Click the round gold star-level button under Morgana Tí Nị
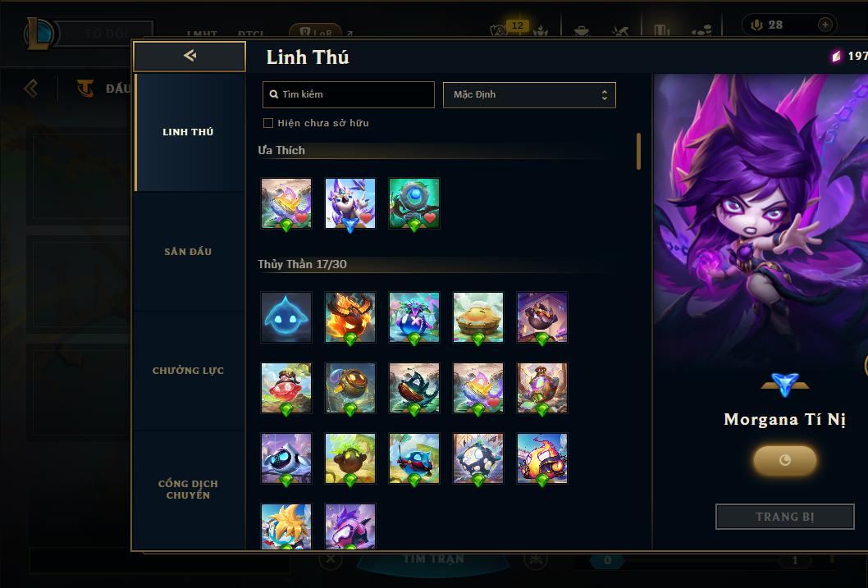 coord(784,460)
